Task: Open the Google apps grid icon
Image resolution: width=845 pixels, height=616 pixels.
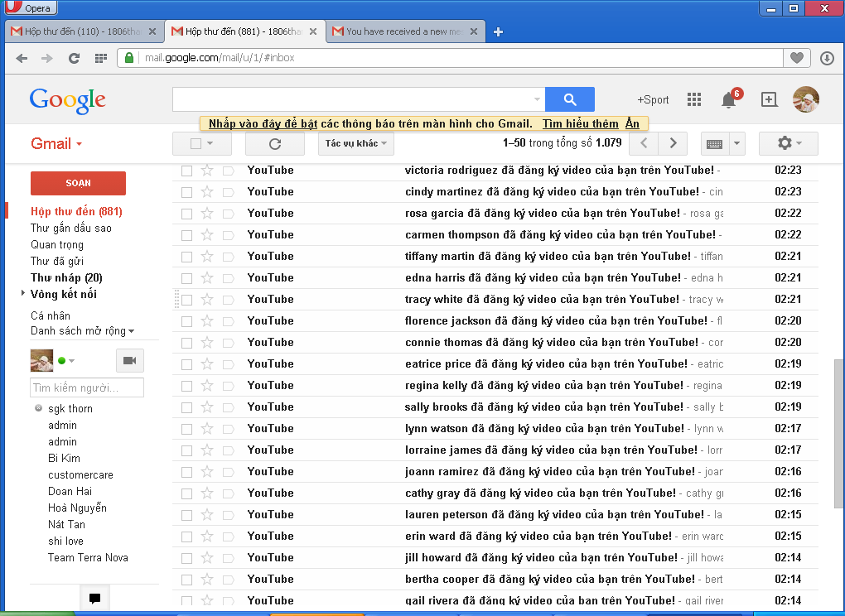Action: coord(694,100)
